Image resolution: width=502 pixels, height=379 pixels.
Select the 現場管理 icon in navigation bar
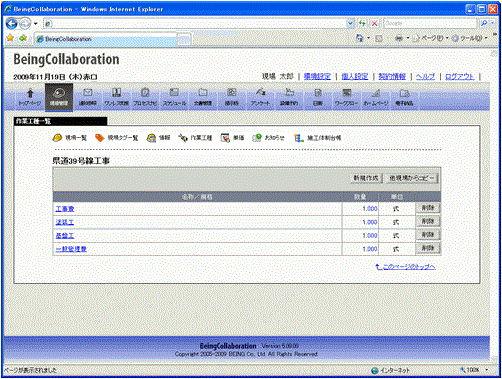[59, 97]
